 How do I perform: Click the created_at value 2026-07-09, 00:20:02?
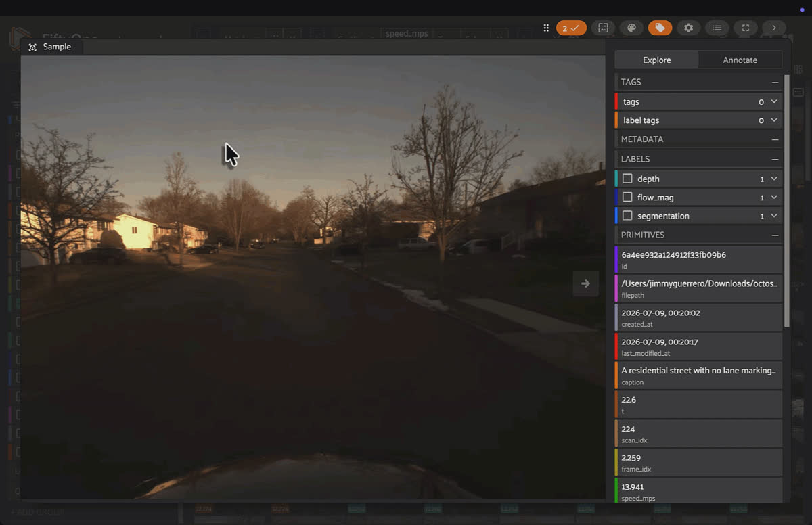coord(660,313)
